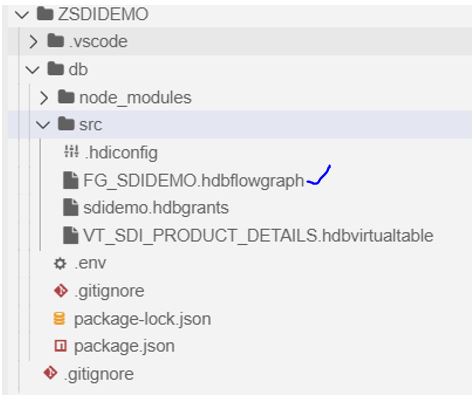Expand the .vscode folder chevron
Image resolution: width=476 pixels, height=404 pixels.
(x=33, y=42)
